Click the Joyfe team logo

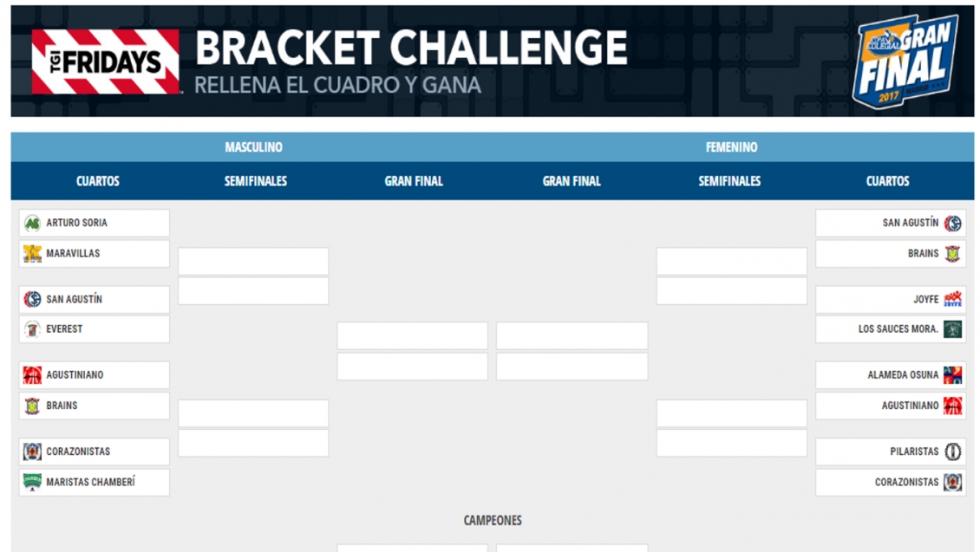pyautogui.click(x=952, y=299)
